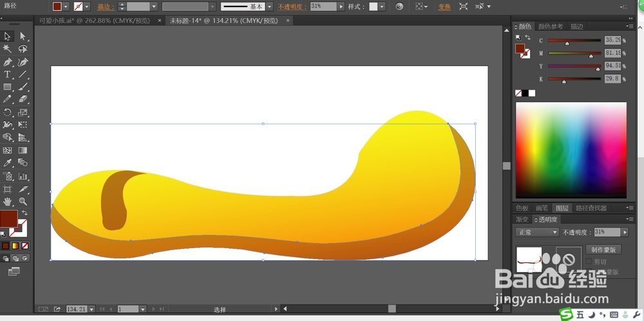Swap fill and stroke in the toolbox
This screenshot has height=321, width=644.
(x=24, y=213)
